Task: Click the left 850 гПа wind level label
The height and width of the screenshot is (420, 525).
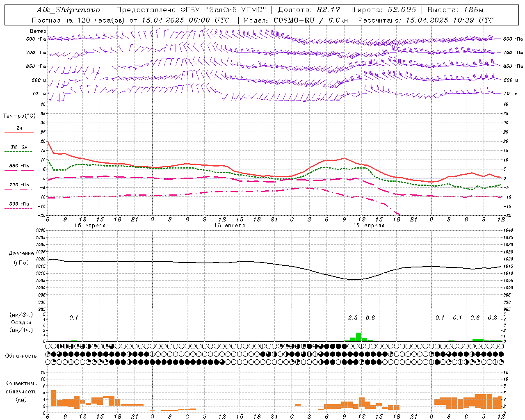Action: pyautogui.click(x=36, y=66)
